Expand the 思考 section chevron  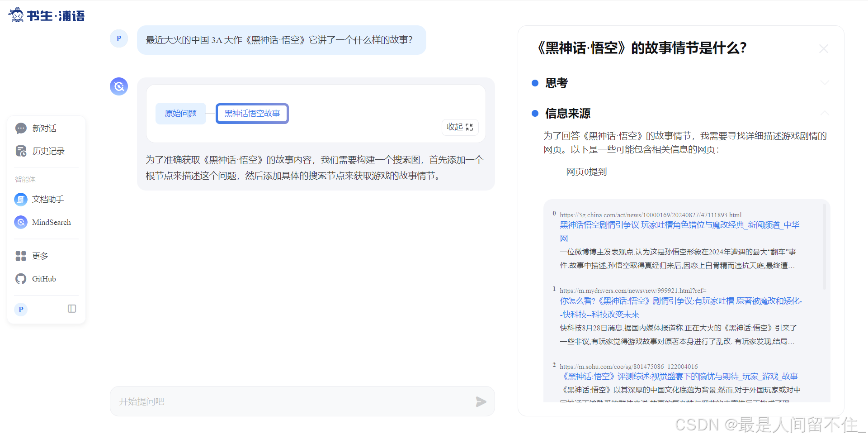(x=825, y=83)
